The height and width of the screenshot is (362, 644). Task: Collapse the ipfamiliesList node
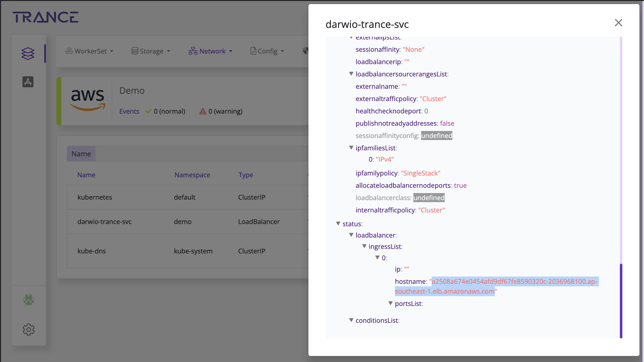351,148
